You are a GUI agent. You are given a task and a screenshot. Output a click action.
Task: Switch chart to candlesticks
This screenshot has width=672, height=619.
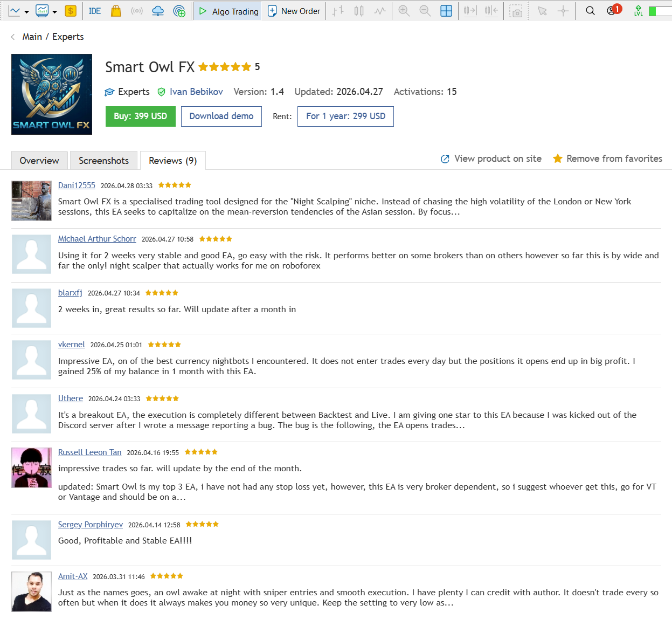[359, 11]
